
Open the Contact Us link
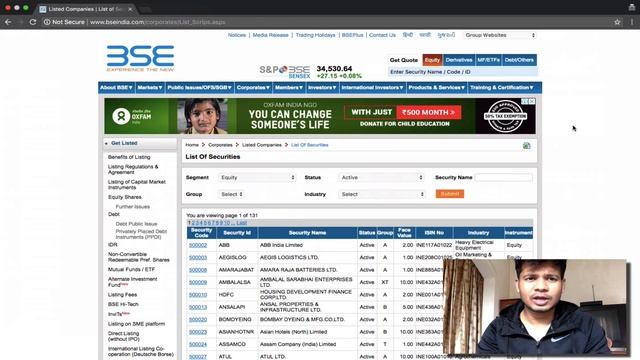click(382, 35)
